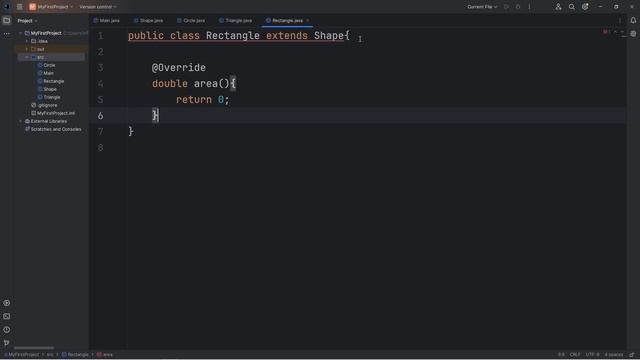
Task: Open the Services tool window icon
Action: (7, 303)
